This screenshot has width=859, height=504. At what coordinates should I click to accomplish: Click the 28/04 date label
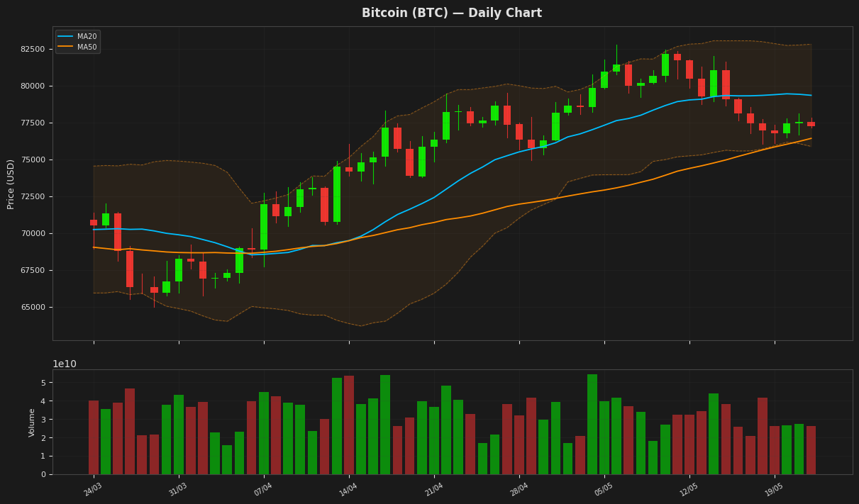(x=519, y=489)
